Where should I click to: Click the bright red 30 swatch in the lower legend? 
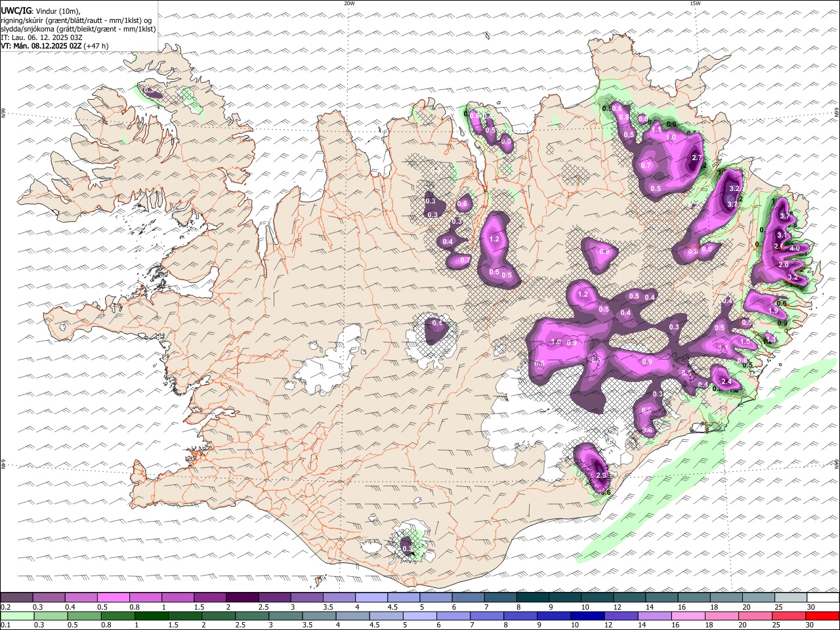[x=823, y=616]
